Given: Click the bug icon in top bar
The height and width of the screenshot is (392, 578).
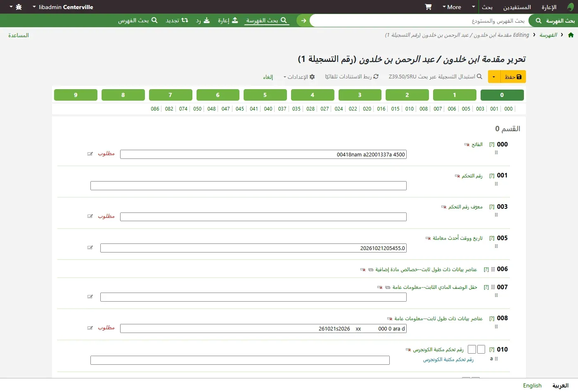Looking at the screenshot, I should pyautogui.click(x=19, y=7).
